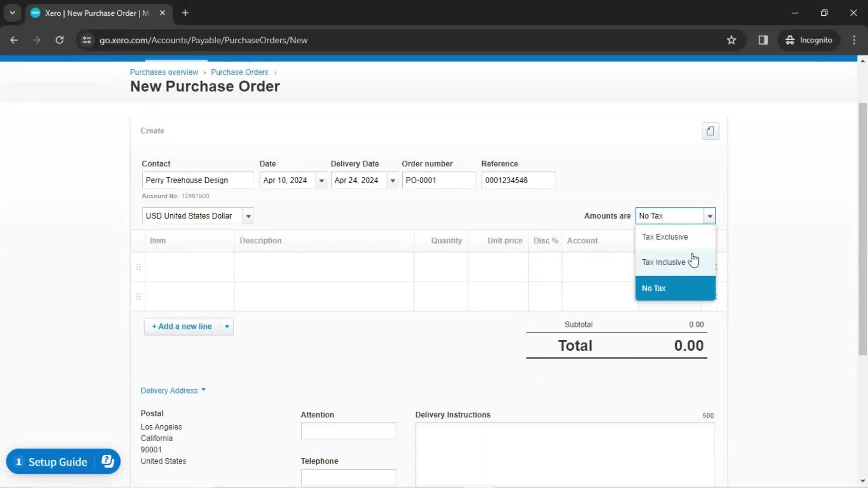Select No Tax option
Screen dimensions: 868x488
[x=675, y=288]
